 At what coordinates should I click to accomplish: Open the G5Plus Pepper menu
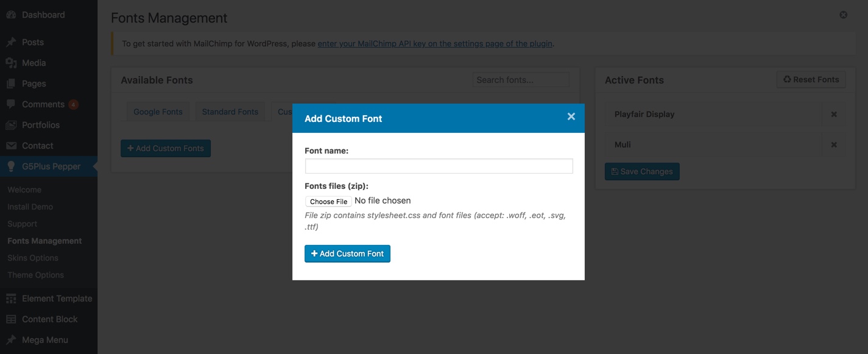(51, 166)
